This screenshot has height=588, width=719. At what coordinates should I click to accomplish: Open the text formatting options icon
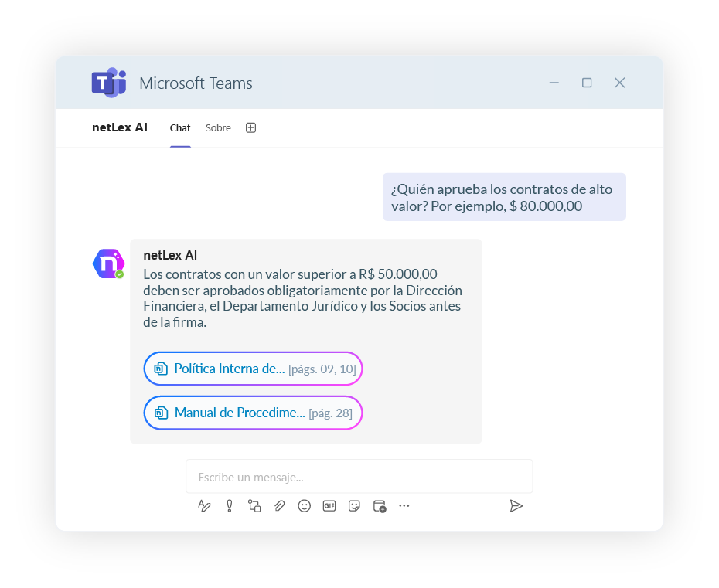204,506
